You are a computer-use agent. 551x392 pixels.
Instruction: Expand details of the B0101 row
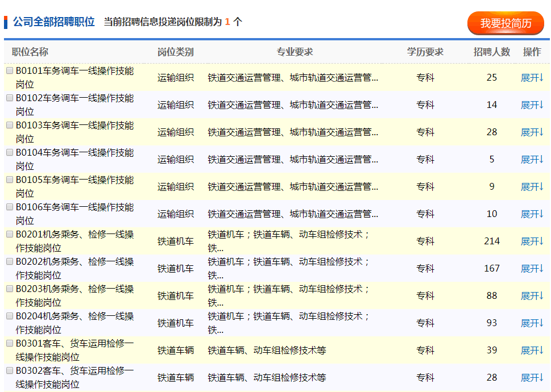coord(532,78)
